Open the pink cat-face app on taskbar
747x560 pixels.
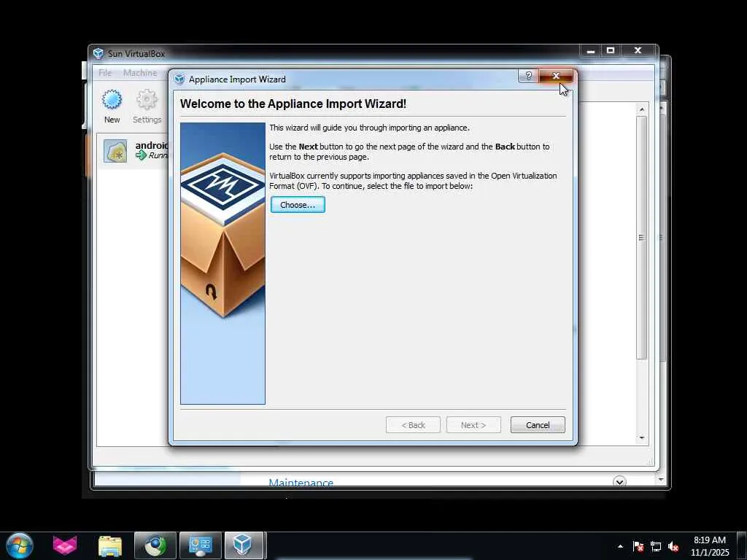(x=65, y=545)
